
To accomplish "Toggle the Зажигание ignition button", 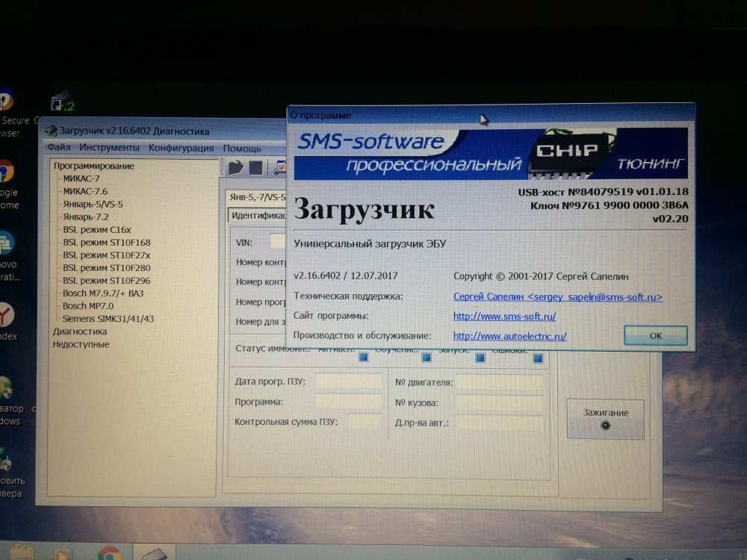I will coord(605,419).
